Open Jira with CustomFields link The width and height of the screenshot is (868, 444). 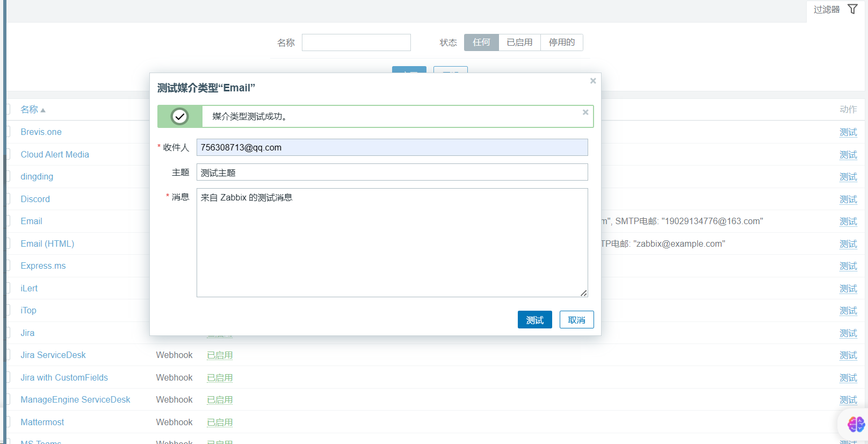coord(64,377)
